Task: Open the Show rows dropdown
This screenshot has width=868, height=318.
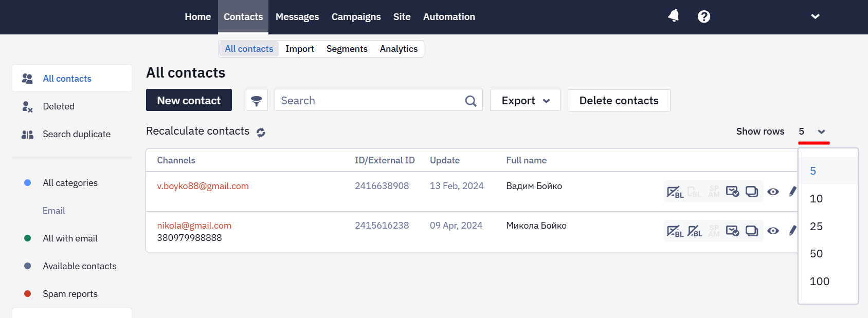Action: [x=812, y=132]
